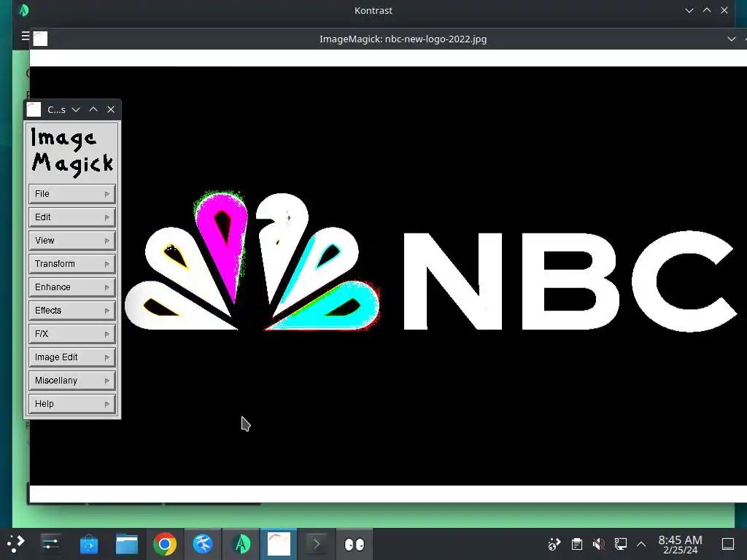Click the Commands window title icon
Image resolution: width=747 pixels, height=560 pixels.
click(34, 109)
